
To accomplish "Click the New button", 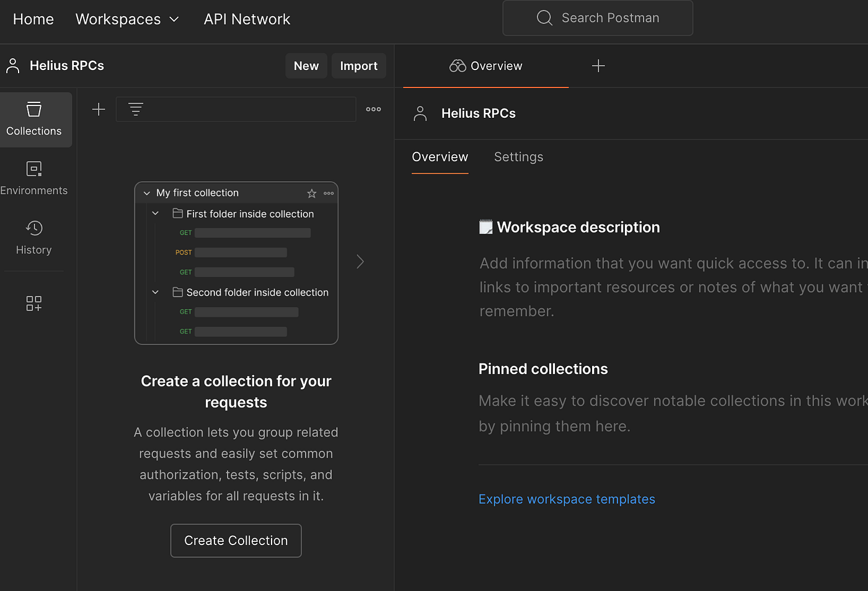I will tap(306, 66).
